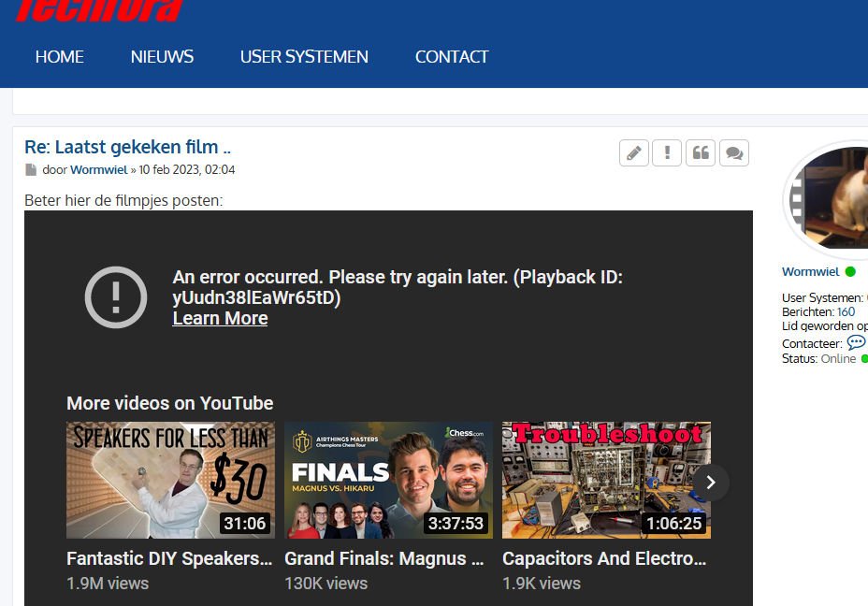Quote the post using the quotation marks icon
This screenshot has height=606, width=868.
pos(701,152)
